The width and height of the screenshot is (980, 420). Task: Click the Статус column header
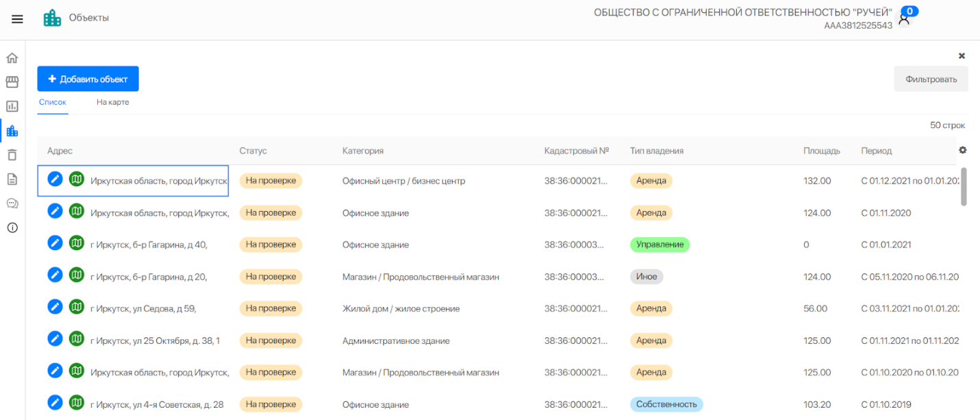(x=253, y=151)
